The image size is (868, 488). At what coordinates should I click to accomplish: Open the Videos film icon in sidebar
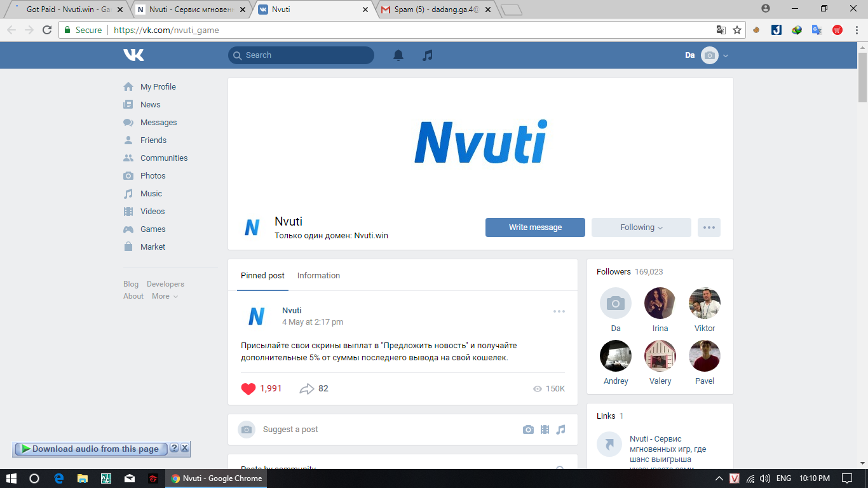coord(128,211)
